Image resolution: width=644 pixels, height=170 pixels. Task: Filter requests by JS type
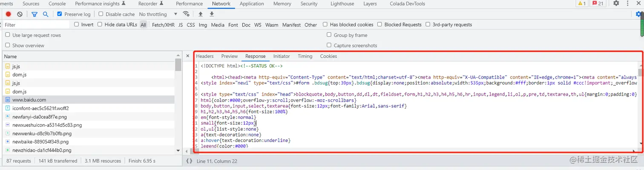pyautogui.click(x=181, y=25)
